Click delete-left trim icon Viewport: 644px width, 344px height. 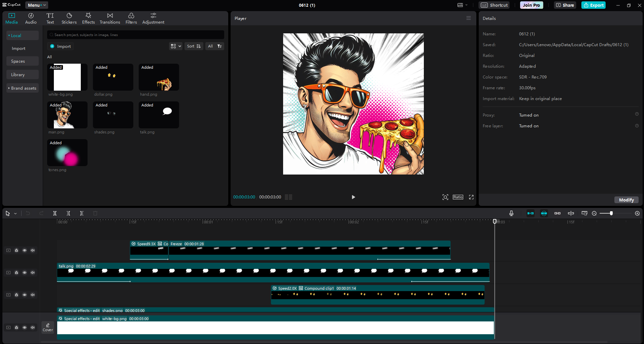click(68, 213)
